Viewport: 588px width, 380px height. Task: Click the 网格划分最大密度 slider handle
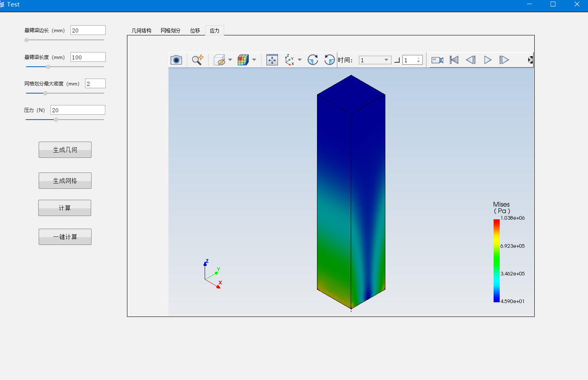pyautogui.click(x=45, y=93)
